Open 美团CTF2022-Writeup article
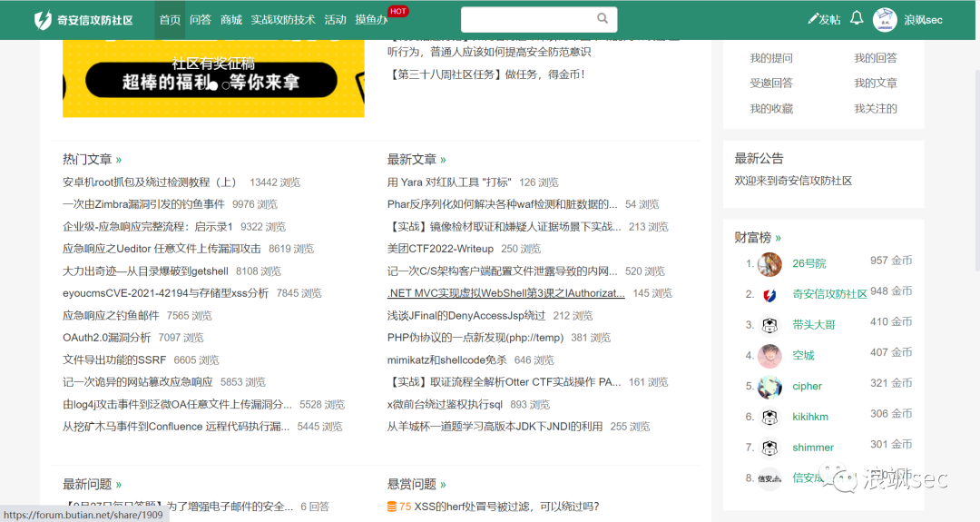Image resolution: width=980 pixels, height=522 pixels. coord(441,249)
